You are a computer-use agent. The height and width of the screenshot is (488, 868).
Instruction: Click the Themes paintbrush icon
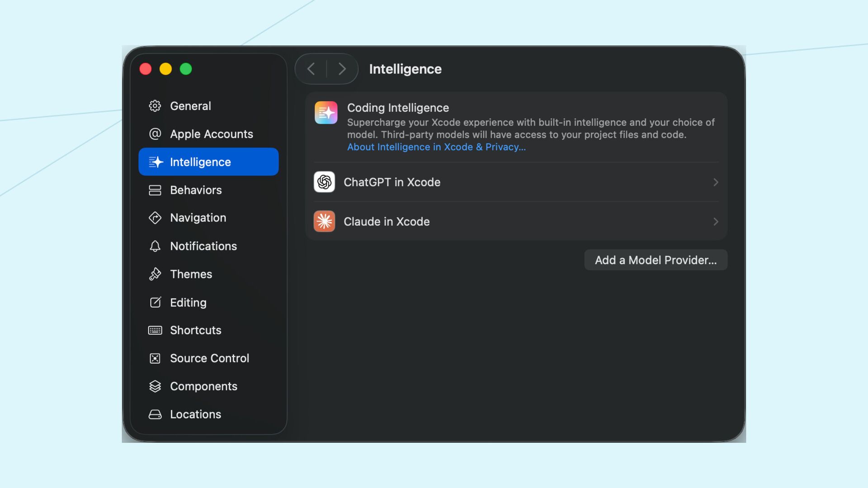(155, 274)
